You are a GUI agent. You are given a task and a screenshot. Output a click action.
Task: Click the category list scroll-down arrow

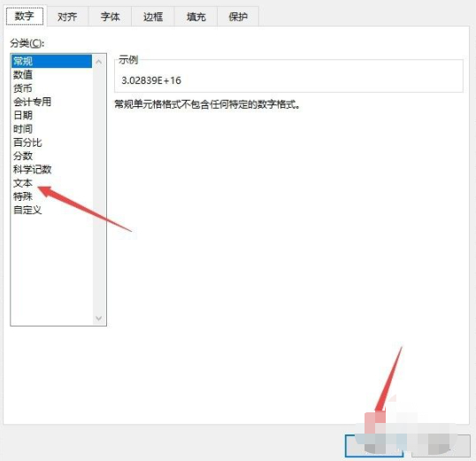(x=99, y=318)
